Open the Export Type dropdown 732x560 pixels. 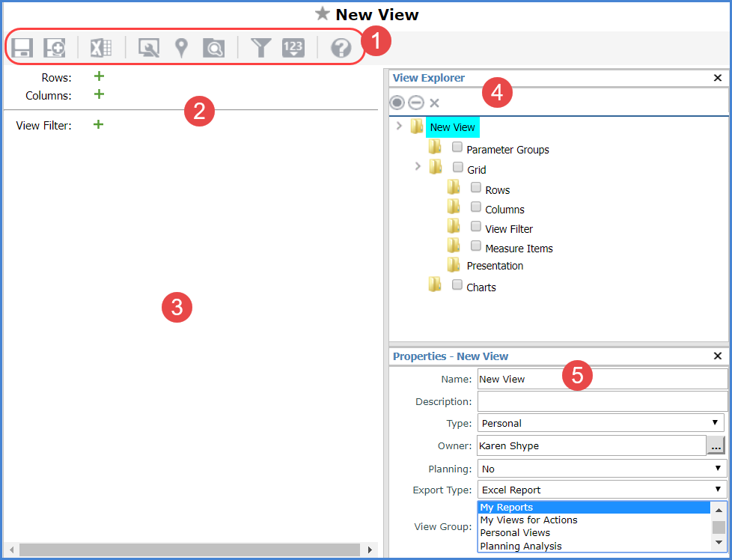pyautogui.click(x=601, y=490)
